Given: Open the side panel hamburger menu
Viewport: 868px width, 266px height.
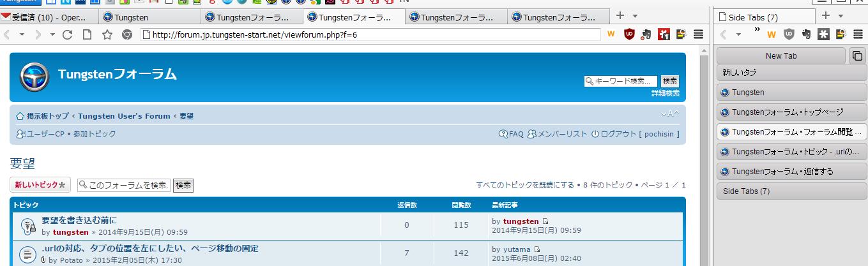Looking at the screenshot, I should tap(858, 34).
